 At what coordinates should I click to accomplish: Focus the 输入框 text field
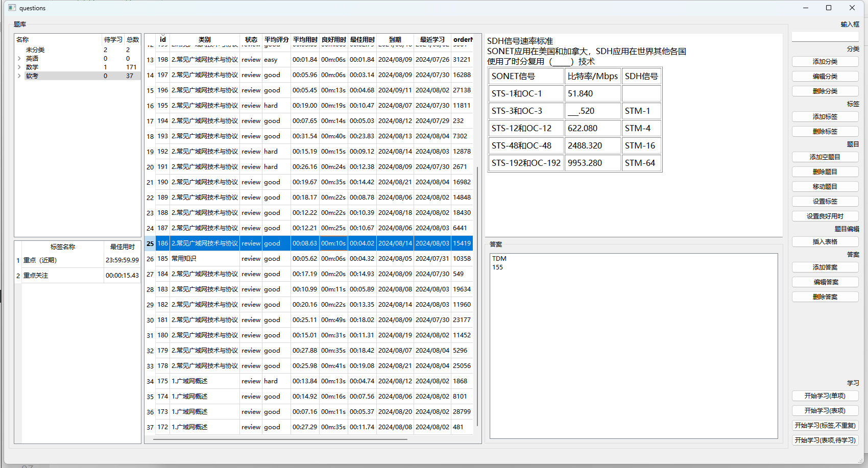(825, 37)
